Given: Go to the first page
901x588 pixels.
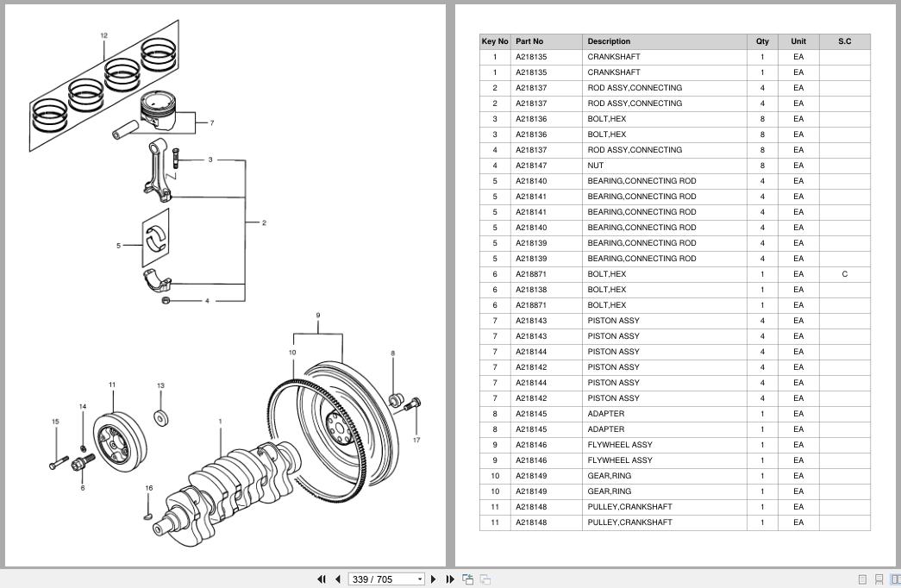Looking at the screenshot, I should (322, 579).
